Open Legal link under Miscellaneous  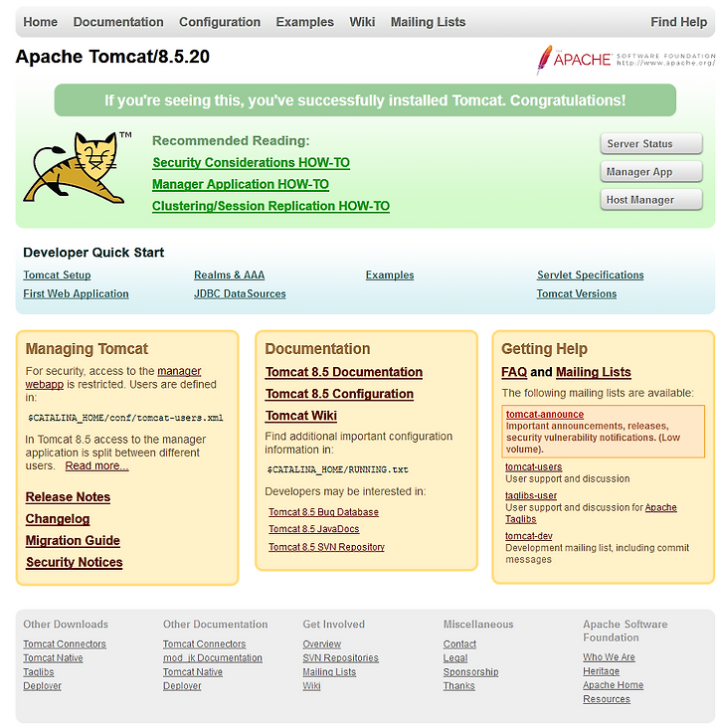coord(455,658)
